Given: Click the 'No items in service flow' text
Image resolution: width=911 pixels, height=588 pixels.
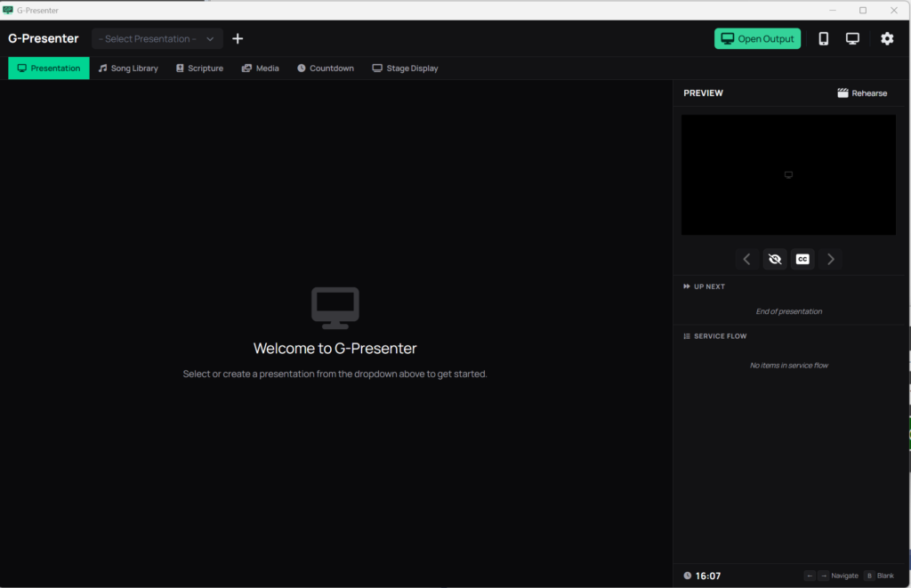Looking at the screenshot, I should 789,366.
